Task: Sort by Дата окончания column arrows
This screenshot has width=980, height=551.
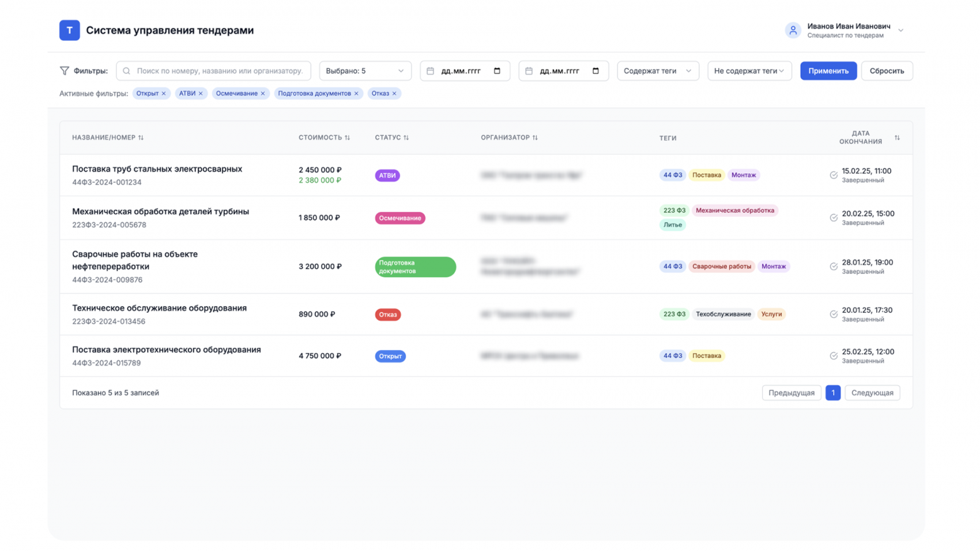Action: click(x=897, y=138)
